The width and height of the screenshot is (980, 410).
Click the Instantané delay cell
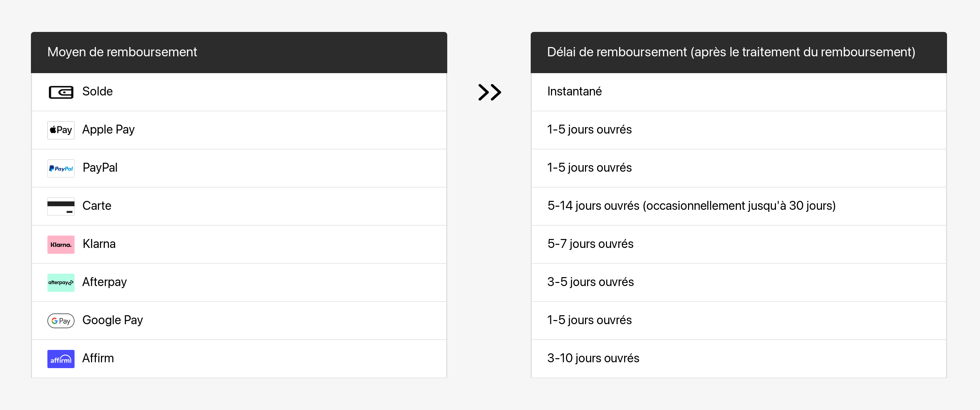coord(574,92)
